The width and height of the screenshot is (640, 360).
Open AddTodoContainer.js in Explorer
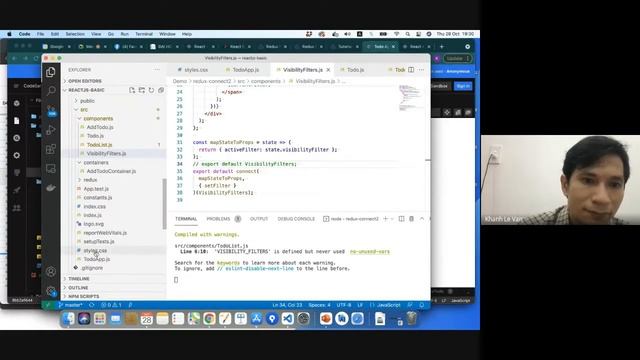coord(111,171)
